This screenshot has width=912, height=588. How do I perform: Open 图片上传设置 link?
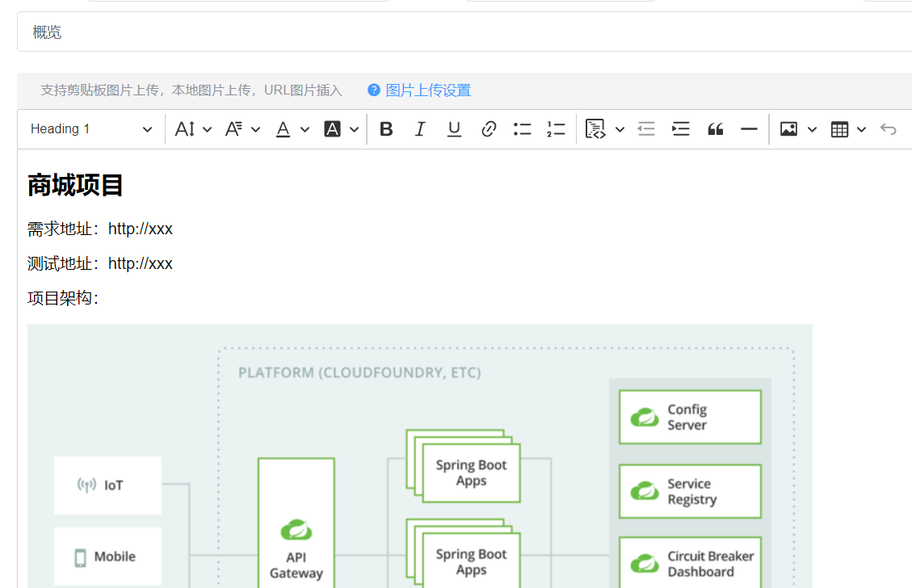[428, 90]
